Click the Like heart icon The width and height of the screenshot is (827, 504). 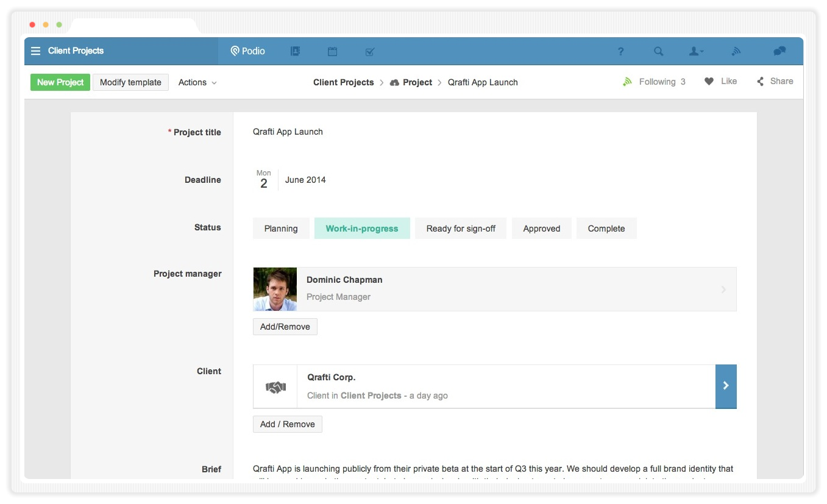click(709, 82)
